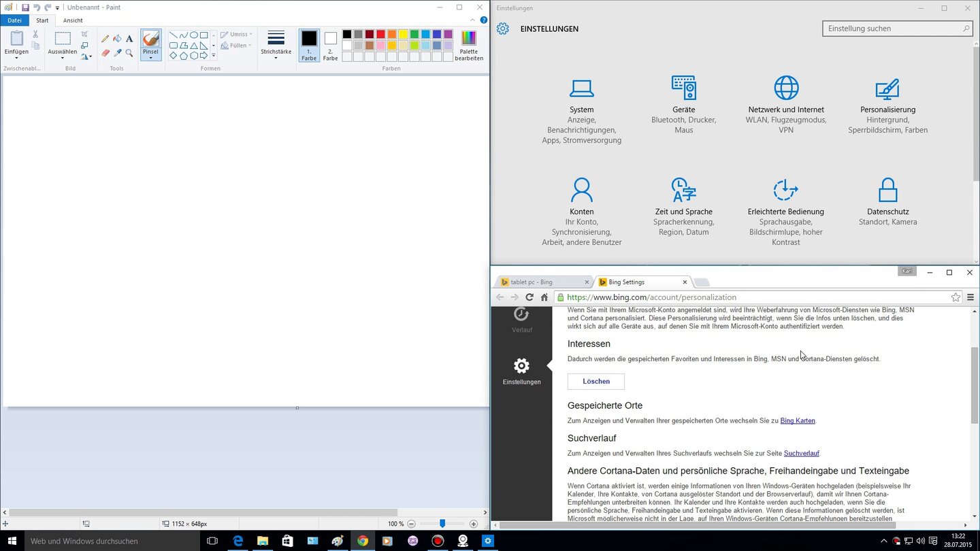Screen dimensions: 980x551
Task: Click the Löschen button under Interessen
Action: click(596, 382)
